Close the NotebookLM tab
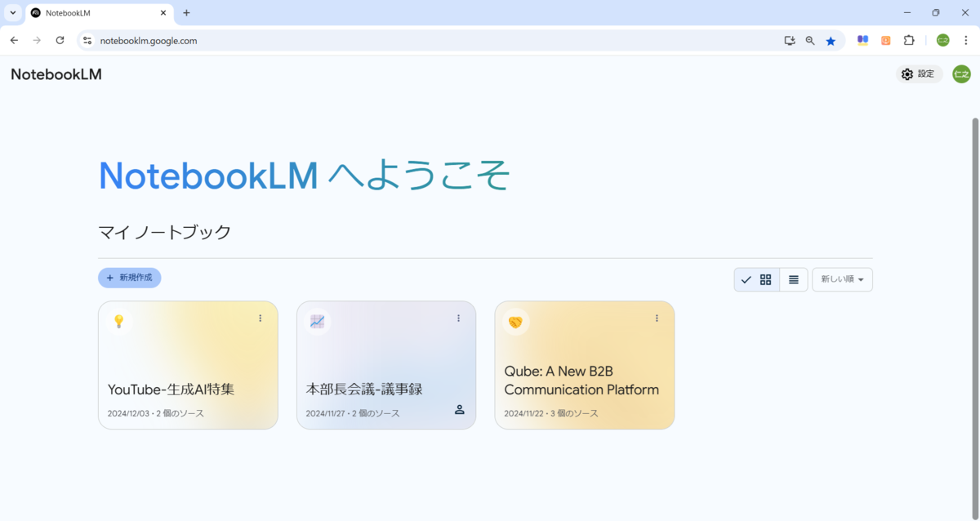 pyautogui.click(x=163, y=13)
